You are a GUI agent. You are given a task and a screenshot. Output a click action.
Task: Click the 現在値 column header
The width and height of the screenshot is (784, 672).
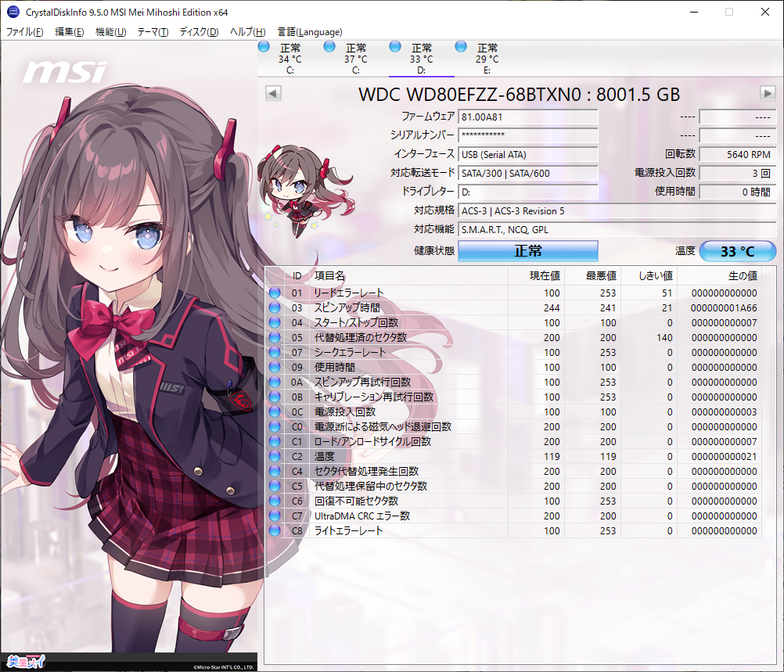[537, 275]
